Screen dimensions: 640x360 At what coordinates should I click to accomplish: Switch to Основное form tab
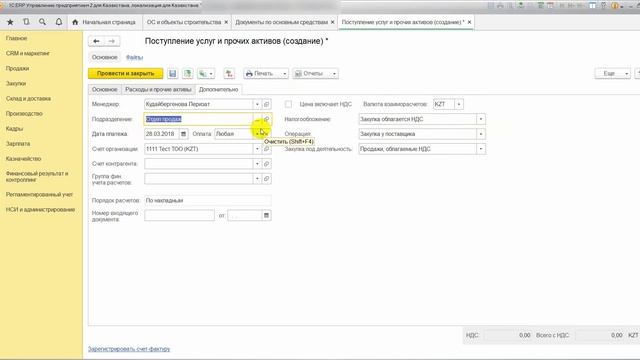104,89
